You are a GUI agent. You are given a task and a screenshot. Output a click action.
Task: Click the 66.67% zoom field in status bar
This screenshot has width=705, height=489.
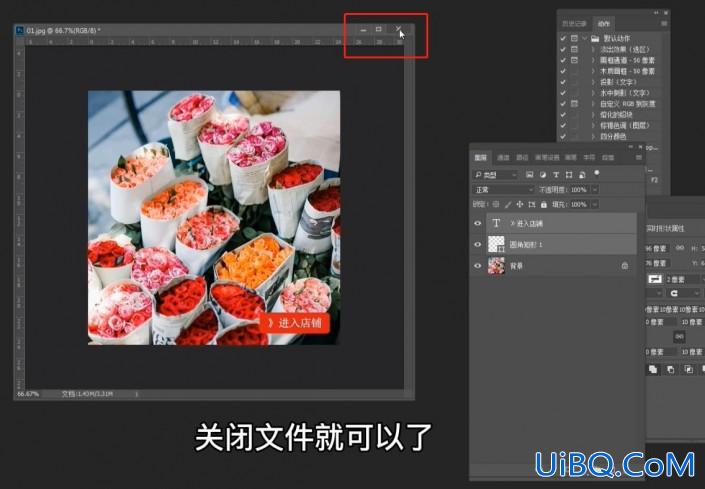click(28, 394)
